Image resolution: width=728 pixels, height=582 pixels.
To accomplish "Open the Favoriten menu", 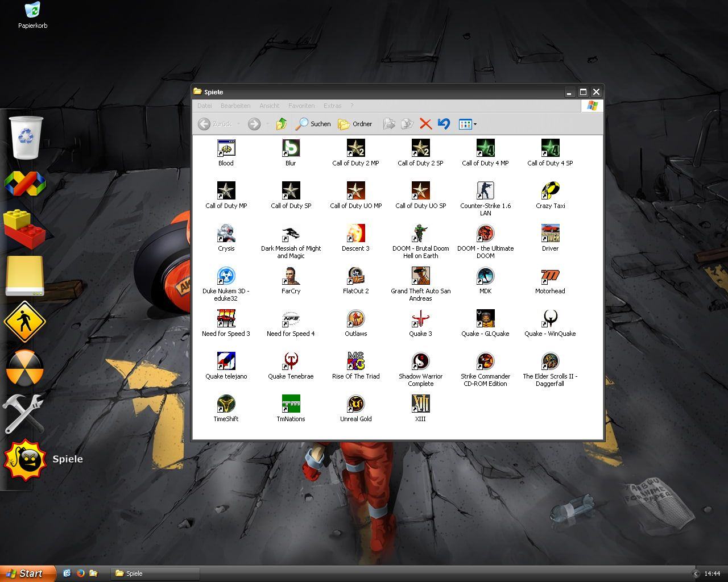I will tap(301, 106).
